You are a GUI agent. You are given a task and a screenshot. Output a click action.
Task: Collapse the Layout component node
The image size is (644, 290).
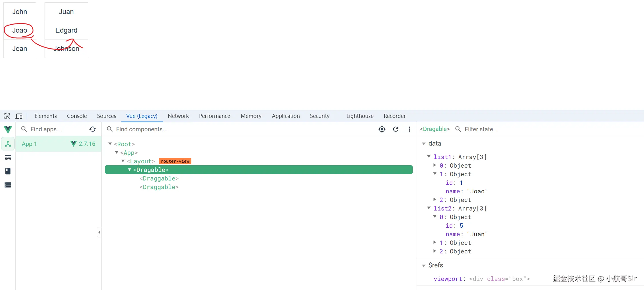(x=123, y=161)
